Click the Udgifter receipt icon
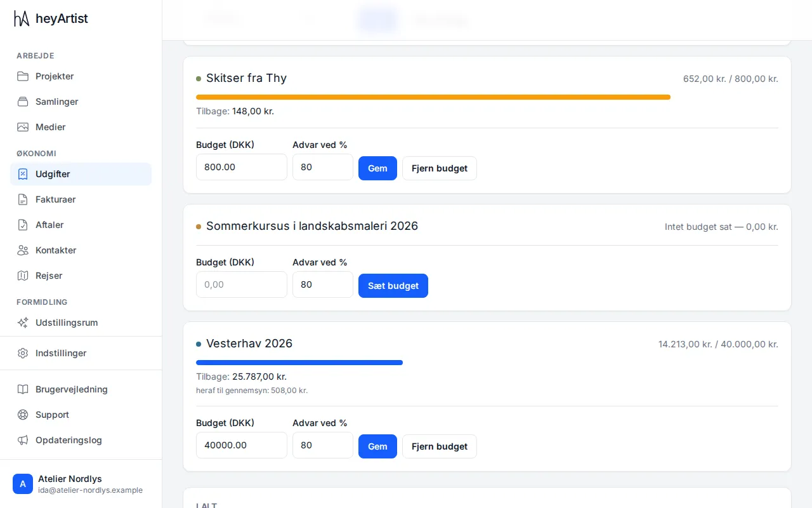The width and height of the screenshot is (812, 508). (23, 174)
